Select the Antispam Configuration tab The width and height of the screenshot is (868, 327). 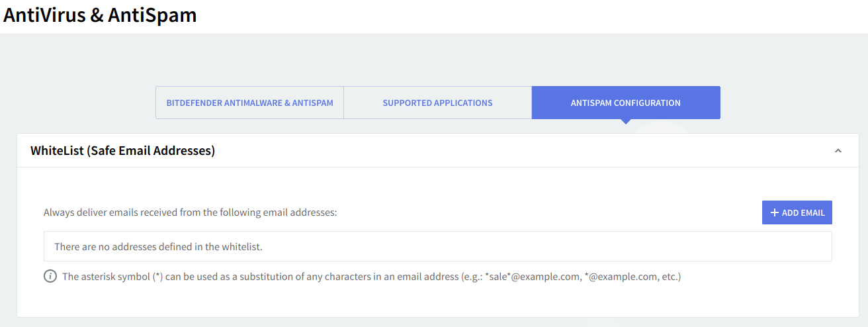tap(625, 103)
